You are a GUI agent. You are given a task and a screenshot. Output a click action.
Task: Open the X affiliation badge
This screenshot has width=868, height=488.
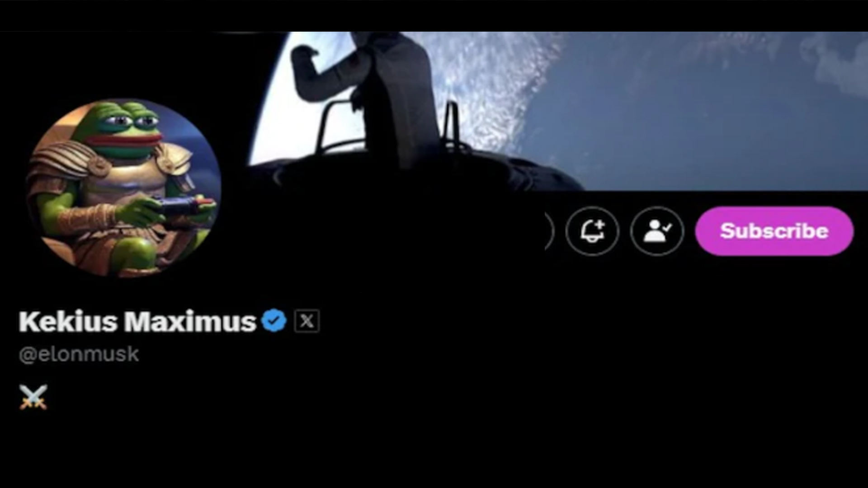[x=307, y=321]
